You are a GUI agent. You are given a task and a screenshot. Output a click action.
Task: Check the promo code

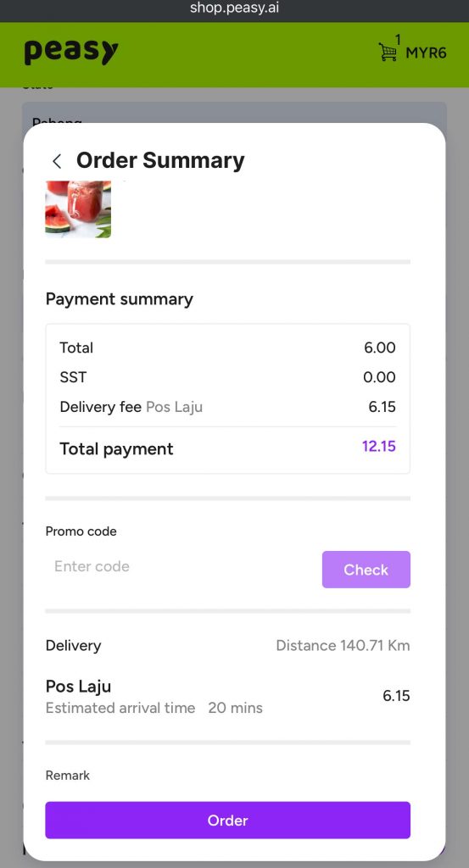(366, 570)
